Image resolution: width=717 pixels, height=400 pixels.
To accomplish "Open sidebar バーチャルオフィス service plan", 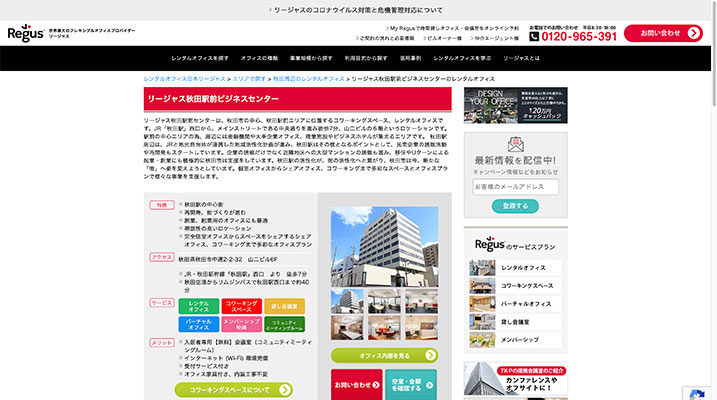I will pos(515,304).
